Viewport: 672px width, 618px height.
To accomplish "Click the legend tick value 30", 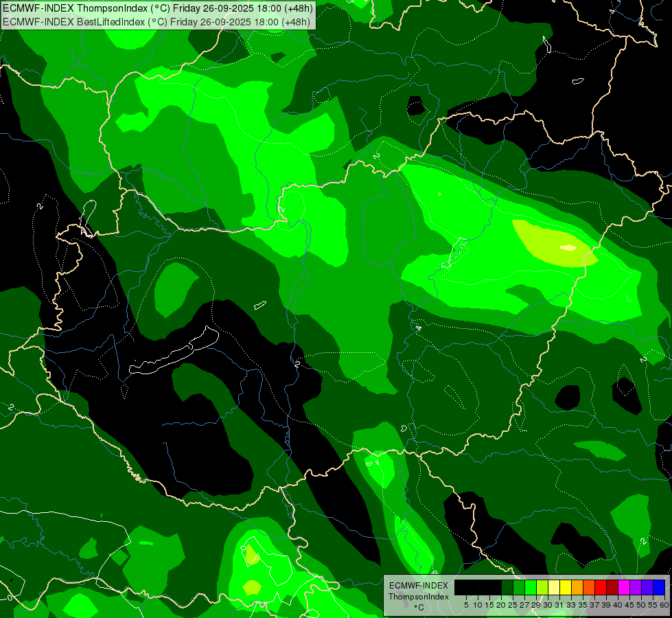I will pyautogui.click(x=548, y=605).
